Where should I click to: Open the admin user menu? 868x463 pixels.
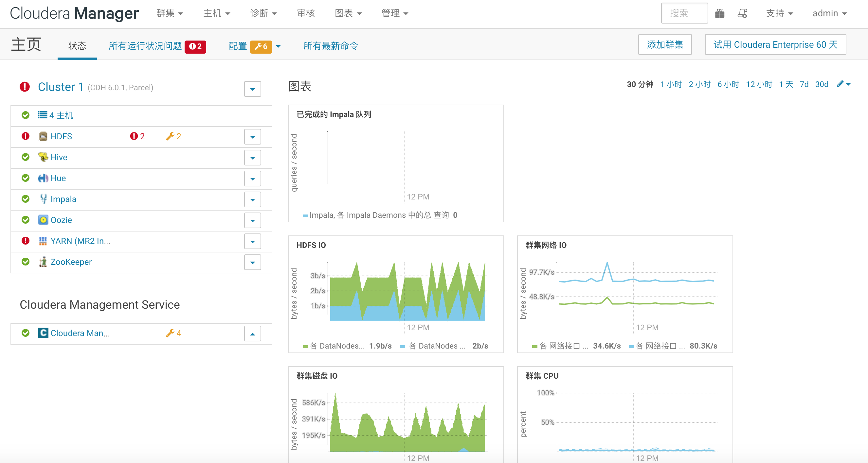pyautogui.click(x=830, y=13)
